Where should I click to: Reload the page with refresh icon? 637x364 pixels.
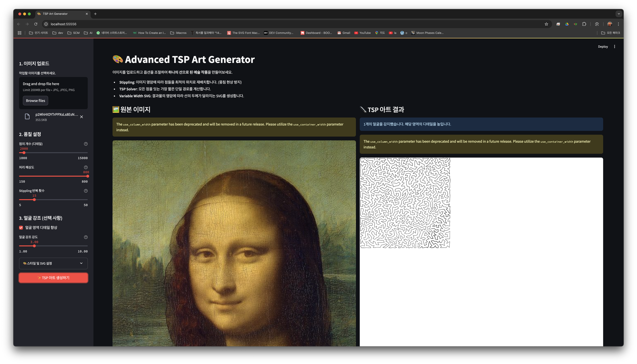pos(36,24)
